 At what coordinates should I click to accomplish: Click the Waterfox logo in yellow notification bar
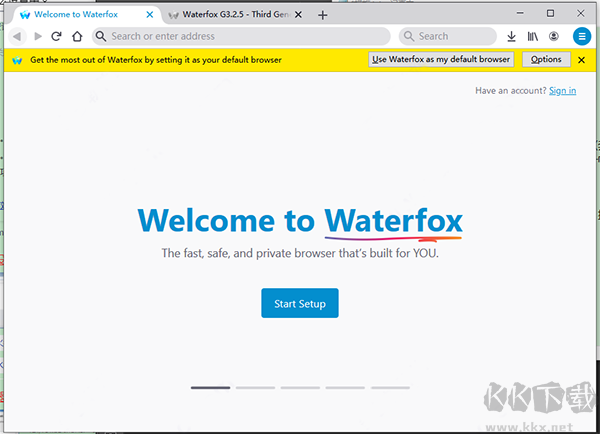(x=17, y=60)
